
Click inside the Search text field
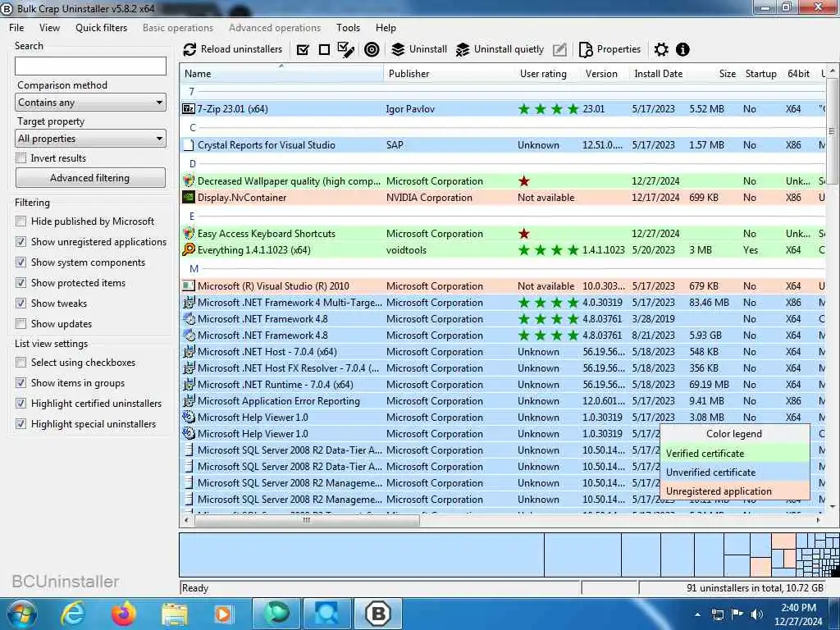90,66
